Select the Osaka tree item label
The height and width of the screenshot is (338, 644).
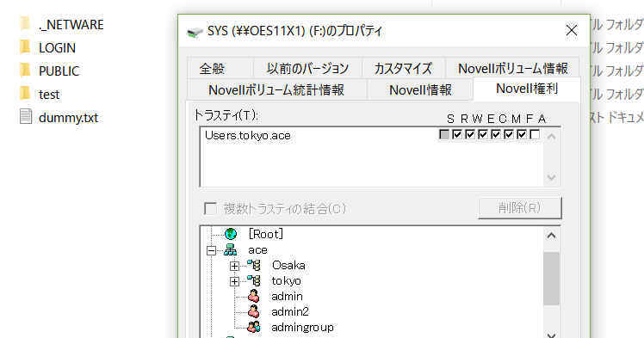point(288,266)
